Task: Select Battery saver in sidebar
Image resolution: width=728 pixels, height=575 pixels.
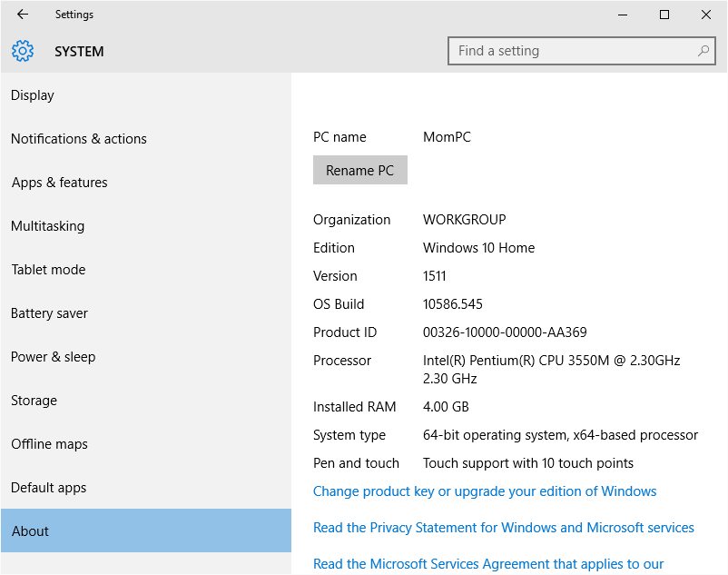Action: coord(50,313)
